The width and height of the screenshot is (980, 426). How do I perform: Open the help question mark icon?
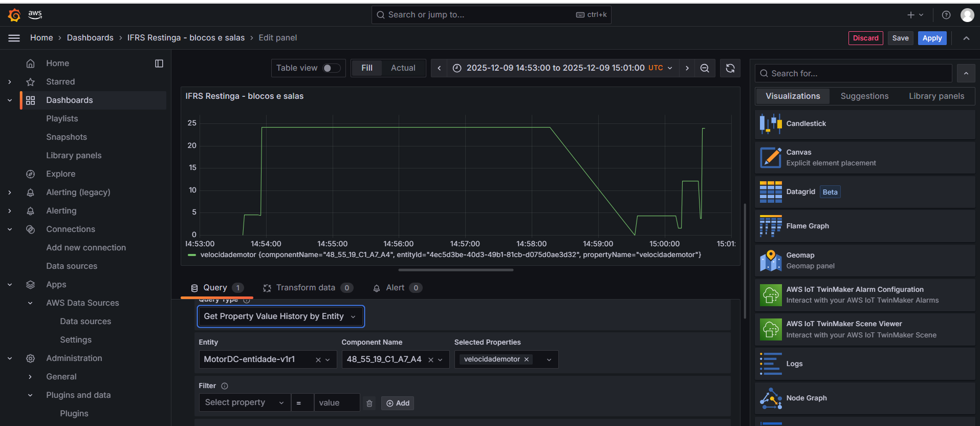[946, 15]
